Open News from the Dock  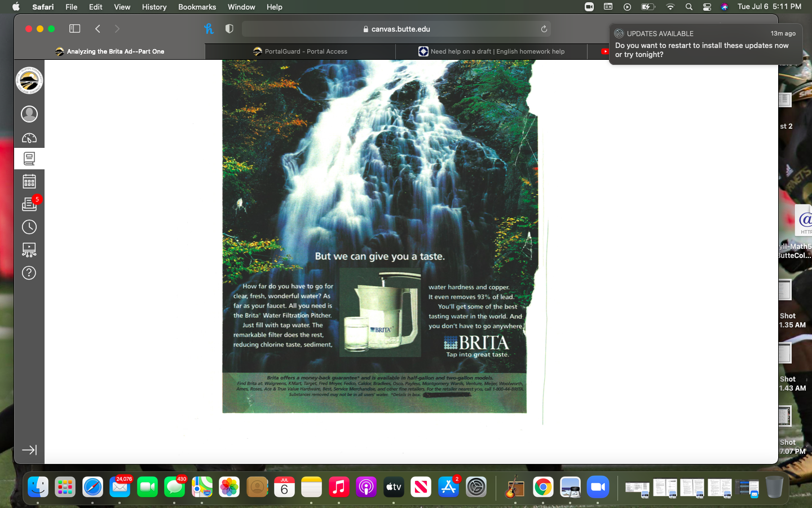(x=421, y=487)
